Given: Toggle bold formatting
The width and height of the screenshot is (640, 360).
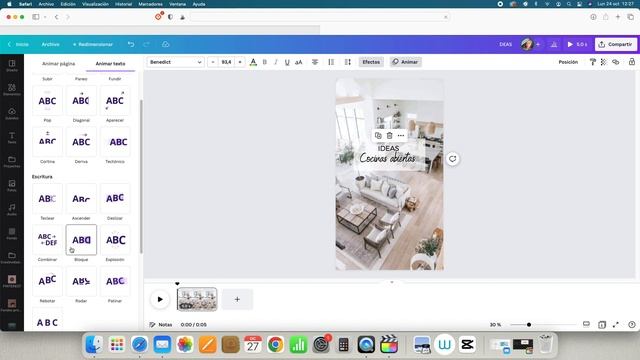Looking at the screenshot, I should coord(264,62).
